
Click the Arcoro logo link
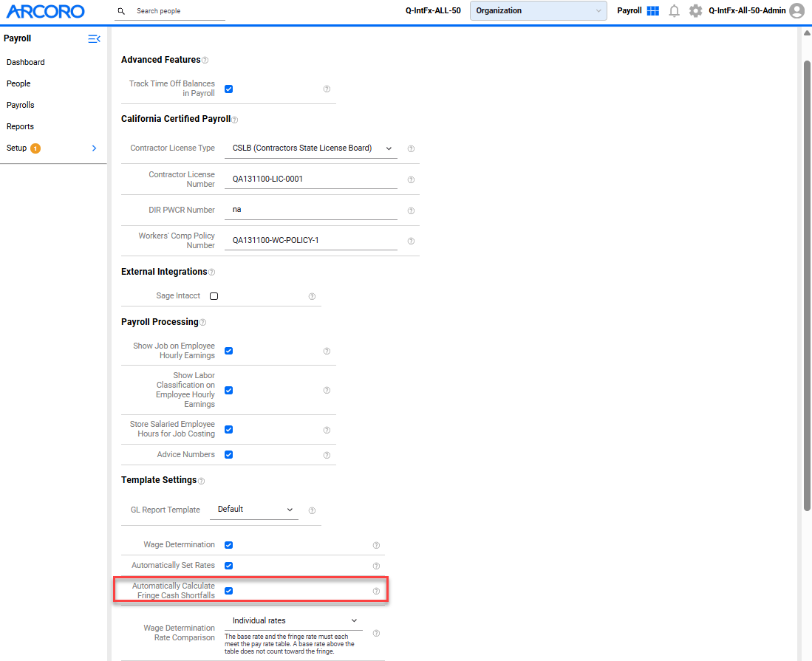coord(46,11)
